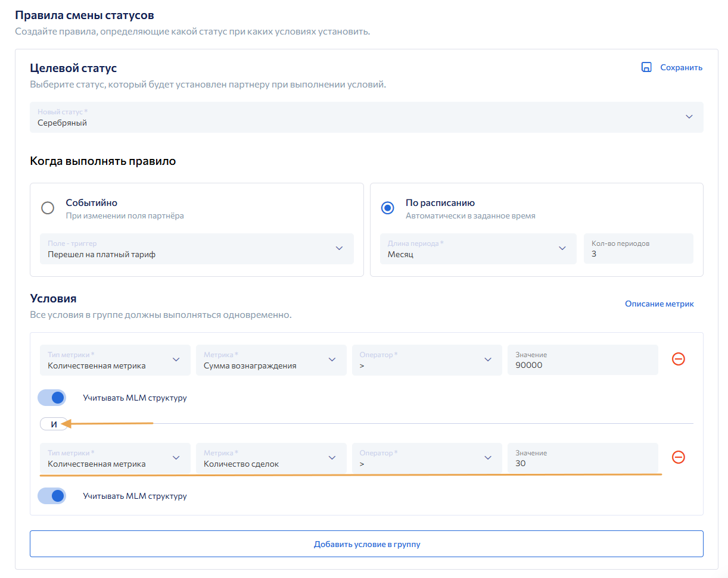Click the Добавить условие в группу button
Viewport: 728px width, 578px height.
[x=366, y=544]
